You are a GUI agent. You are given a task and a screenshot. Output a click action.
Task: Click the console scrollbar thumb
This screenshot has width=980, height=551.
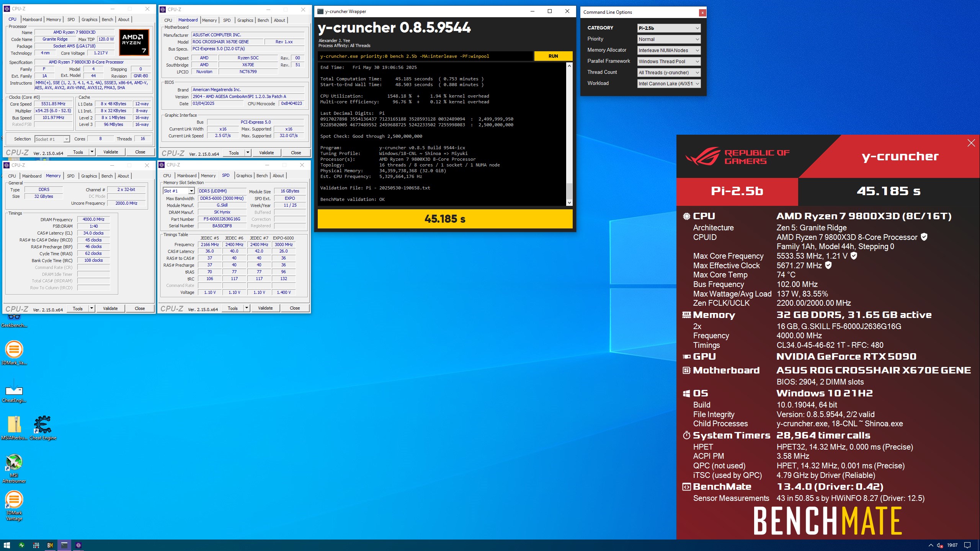coord(569,191)
